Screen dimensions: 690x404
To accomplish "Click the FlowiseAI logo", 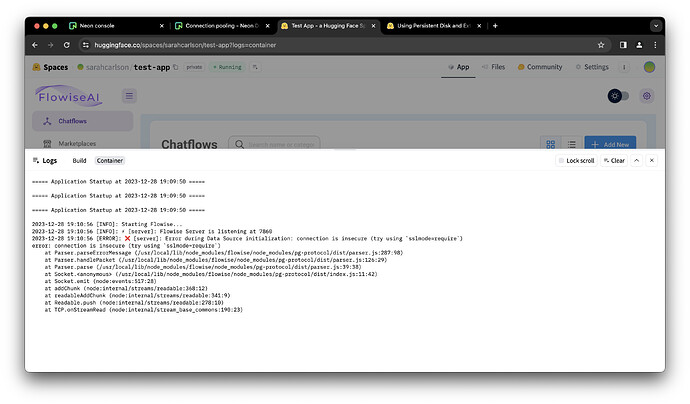I will pos(69,96).
